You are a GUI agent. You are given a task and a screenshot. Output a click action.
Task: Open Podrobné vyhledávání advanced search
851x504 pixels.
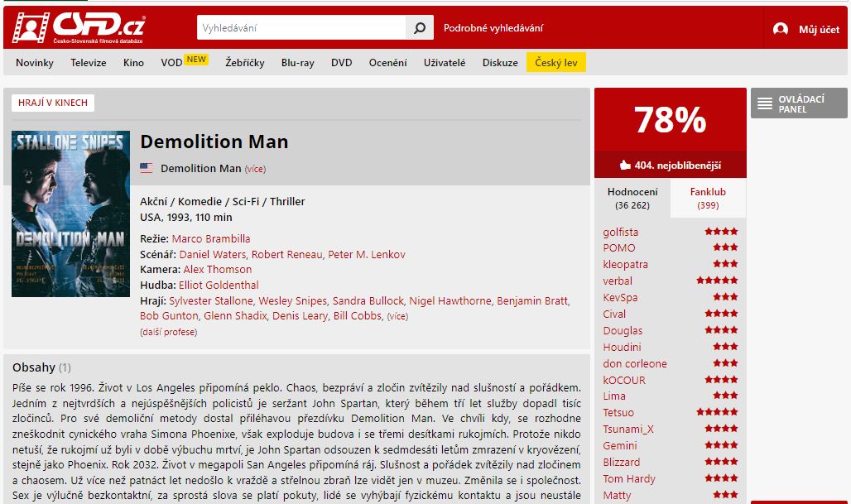493,28
